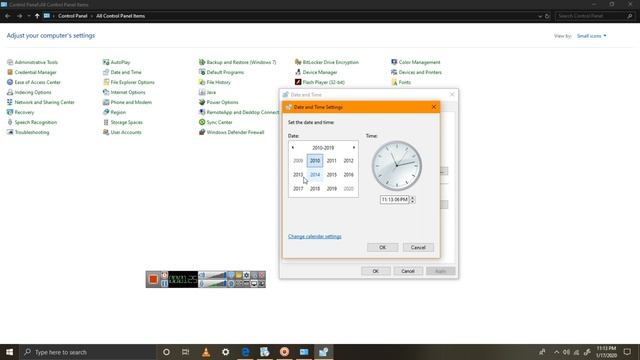Open Device Manager item

pos(316,72)
